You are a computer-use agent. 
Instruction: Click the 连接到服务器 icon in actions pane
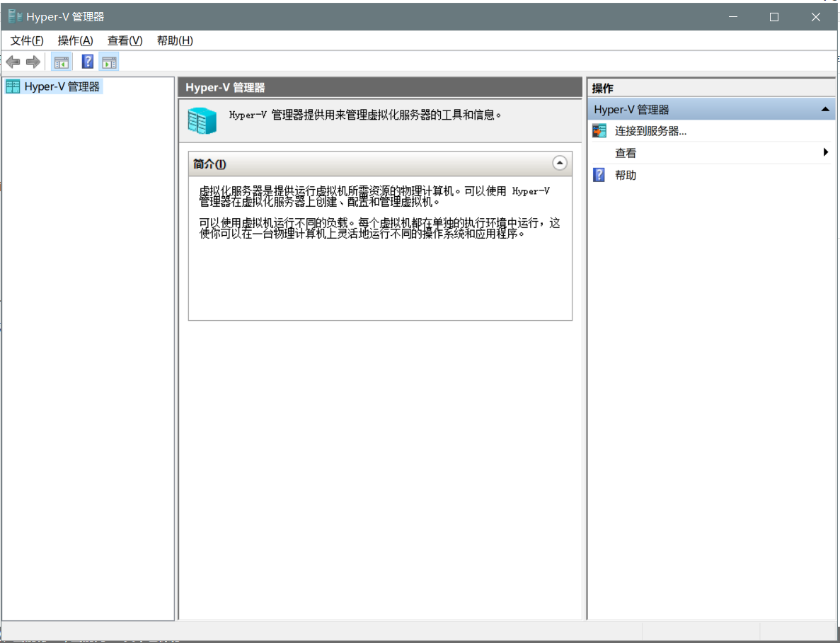coord(599,131)
